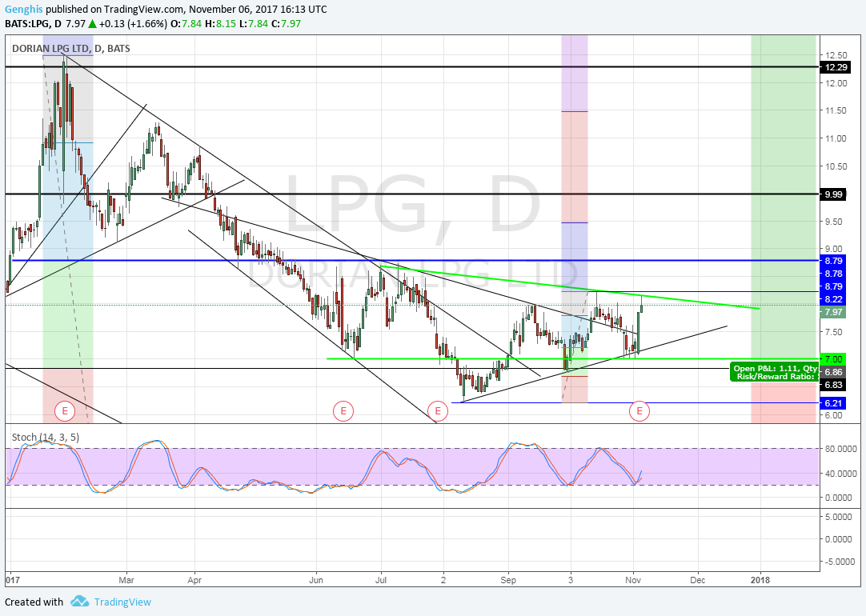Image resolution: width=866 pixels, height=616 pixels.
Task: Select the 6.83 black price label
Action: coord(833,385)
